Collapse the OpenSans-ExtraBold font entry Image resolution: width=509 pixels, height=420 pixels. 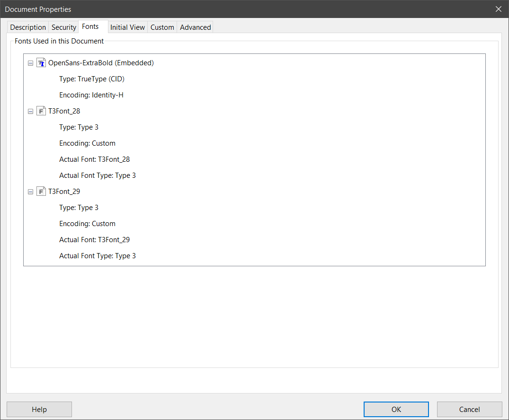[x=30, y=63]
